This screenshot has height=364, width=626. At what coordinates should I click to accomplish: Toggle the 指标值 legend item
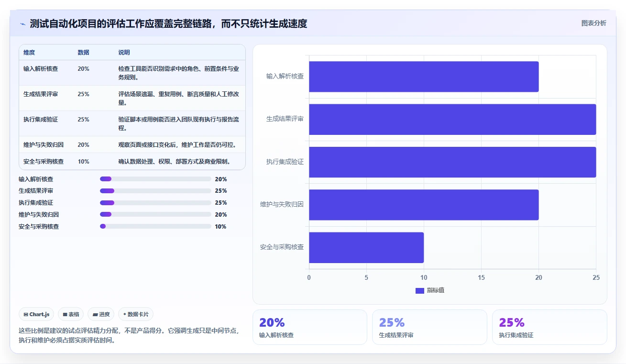tap(430, 290)
